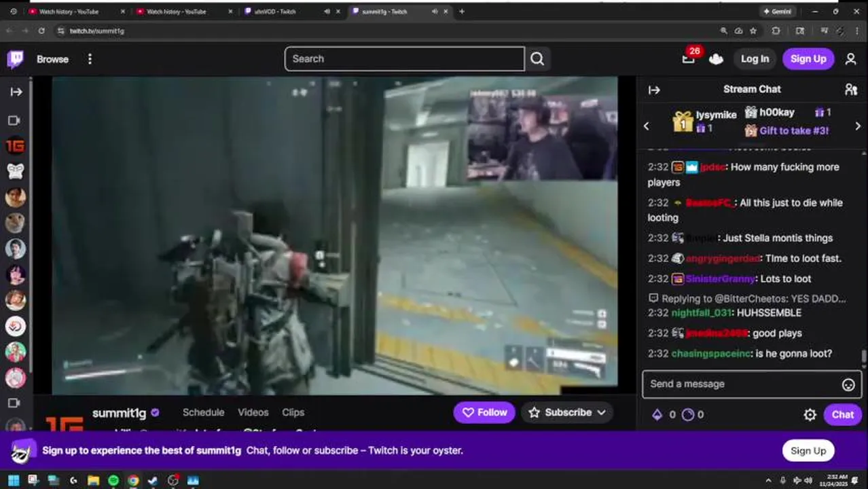Mute the xlnVOD Twitch tab audio
This screenshot has width=868, height=489.
327,12
